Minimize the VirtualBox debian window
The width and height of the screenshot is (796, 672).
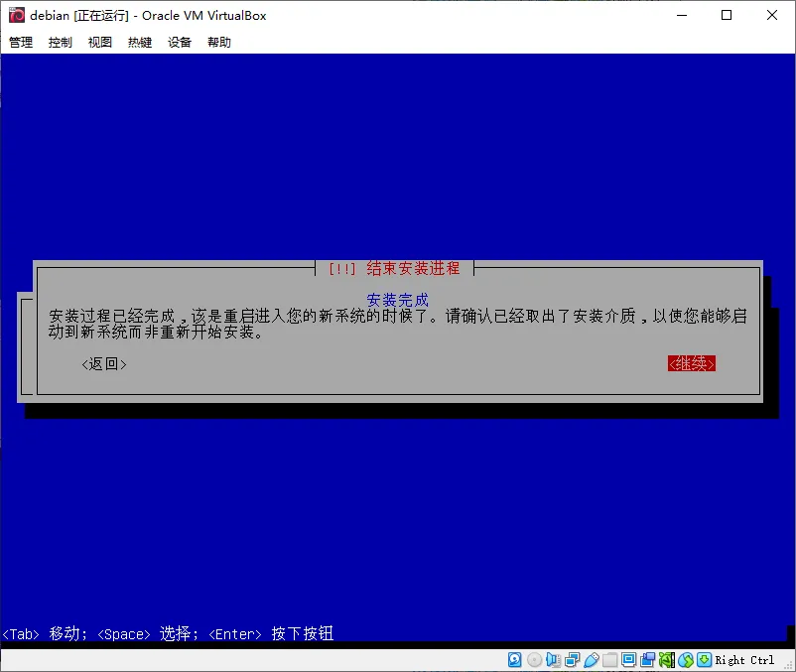point(682,15)
